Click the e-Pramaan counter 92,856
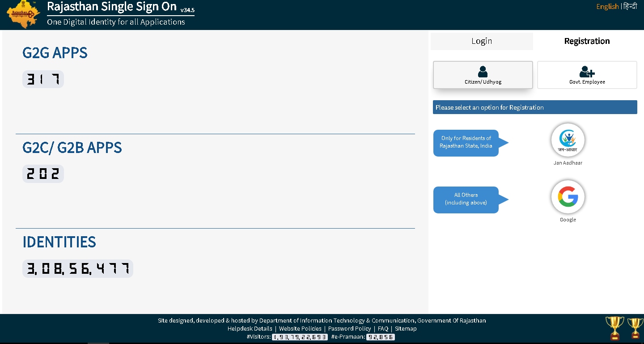Viewport: 644px width, 344px height. tap(381, 337)
